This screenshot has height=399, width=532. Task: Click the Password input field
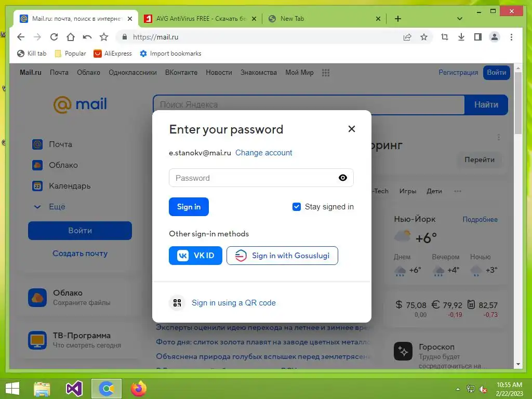261,178
